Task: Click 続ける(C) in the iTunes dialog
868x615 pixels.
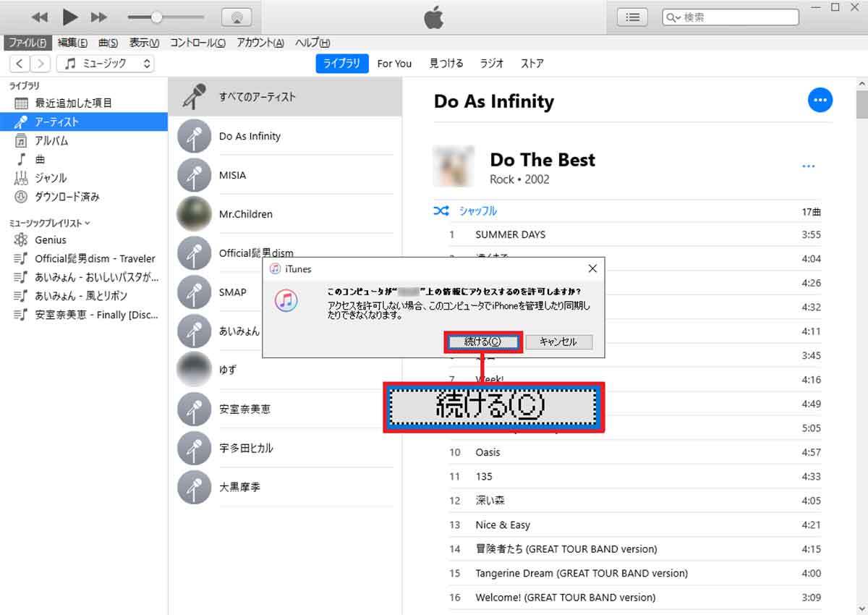Action: tap(482, 342)
